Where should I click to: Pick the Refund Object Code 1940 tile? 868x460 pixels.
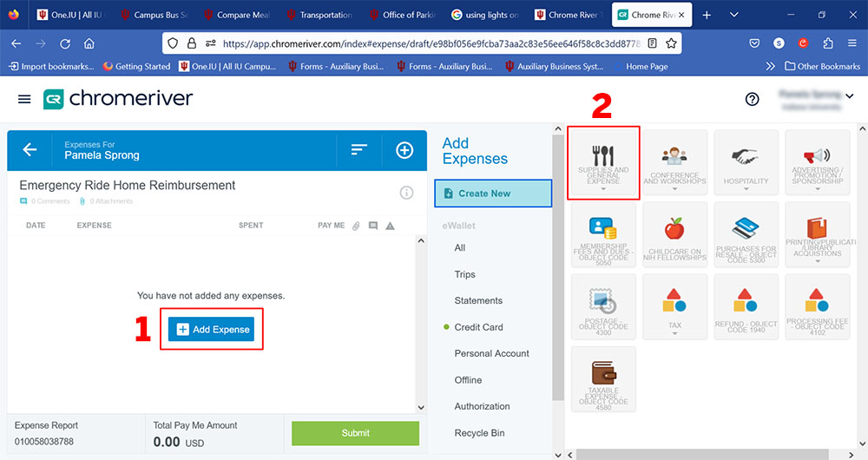point(746,306)
